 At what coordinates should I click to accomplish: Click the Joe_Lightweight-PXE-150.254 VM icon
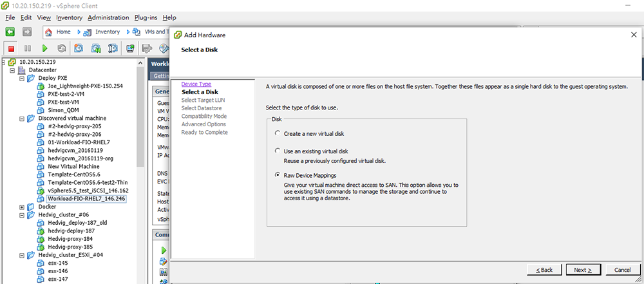(41, 86)
